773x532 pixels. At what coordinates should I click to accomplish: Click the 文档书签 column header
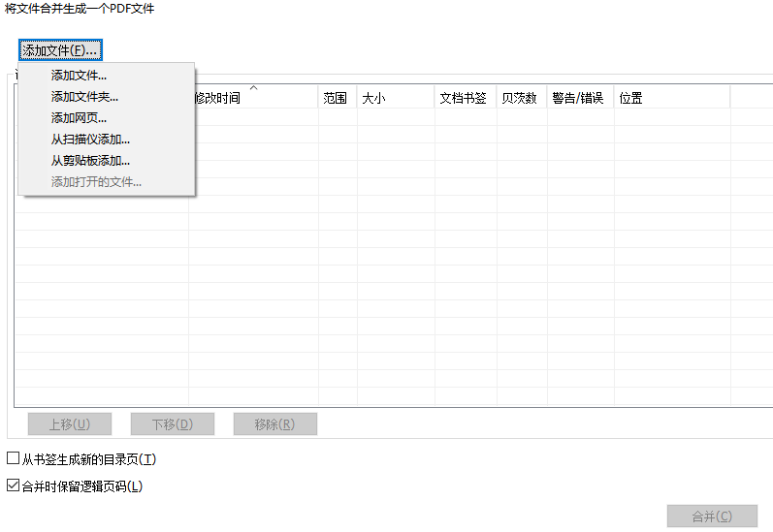[466, 98]
